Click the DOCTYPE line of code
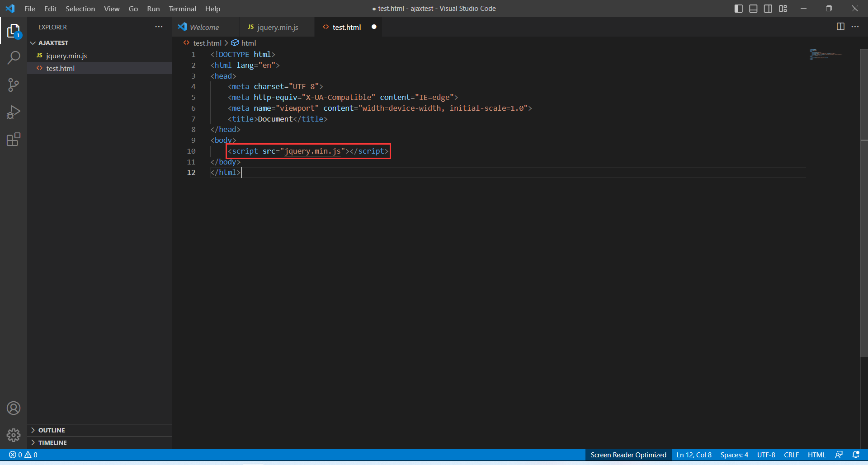The height and width of the screenshot is (465, 868). 243,54
